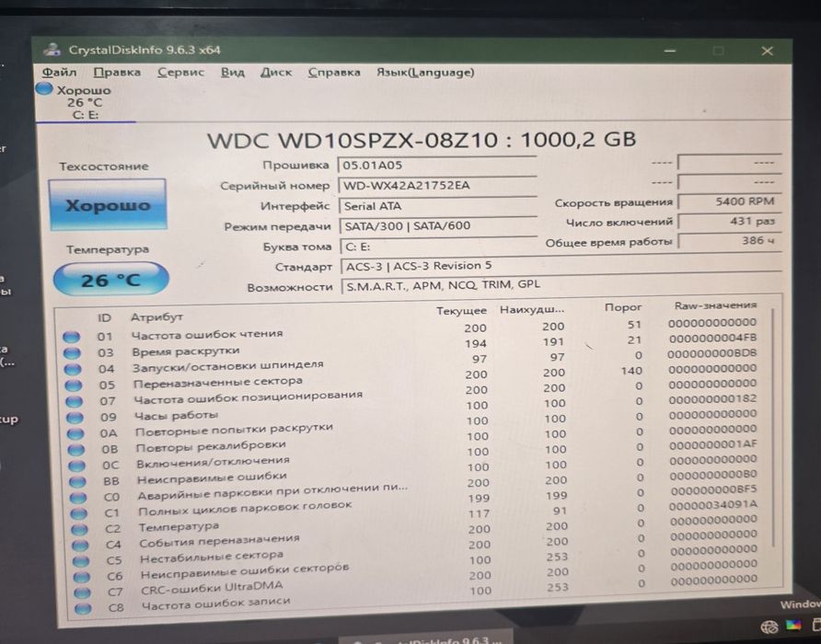
Task: Click the Наихудш... column header
Action: [533, 309]
